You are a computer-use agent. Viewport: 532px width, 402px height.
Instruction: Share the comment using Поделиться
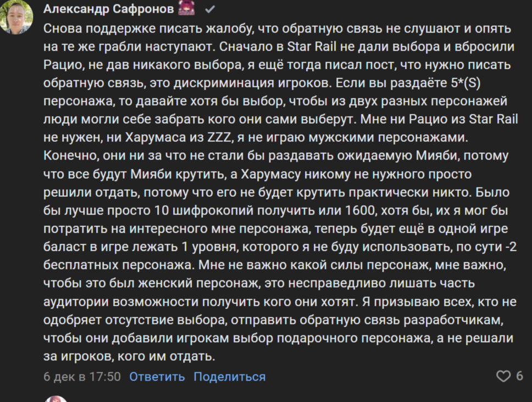pos(230,377)
